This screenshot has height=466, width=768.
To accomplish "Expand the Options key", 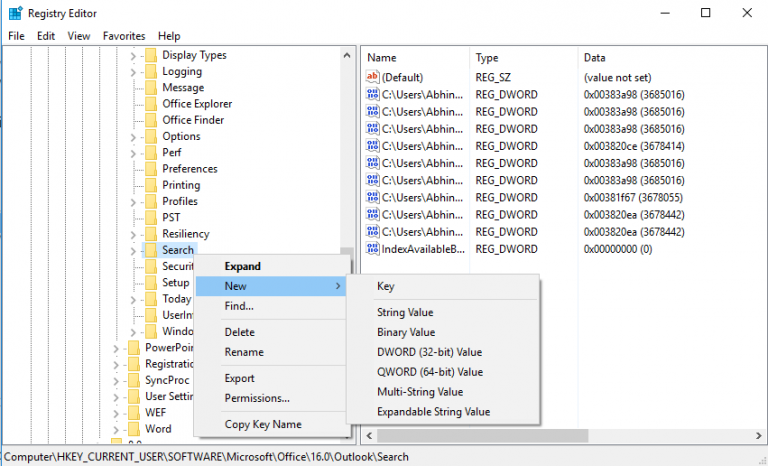I will [x=133, y=137].
